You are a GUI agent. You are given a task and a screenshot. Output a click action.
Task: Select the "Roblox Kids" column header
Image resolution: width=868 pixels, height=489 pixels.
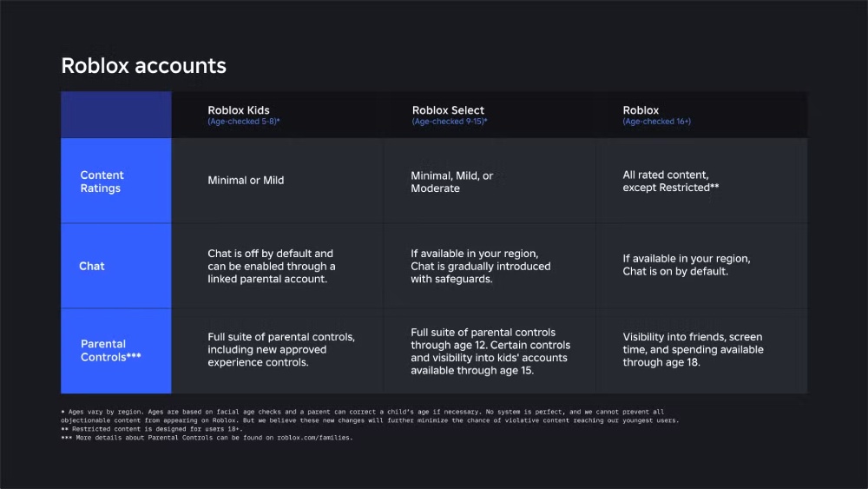[x=239, y=110]
